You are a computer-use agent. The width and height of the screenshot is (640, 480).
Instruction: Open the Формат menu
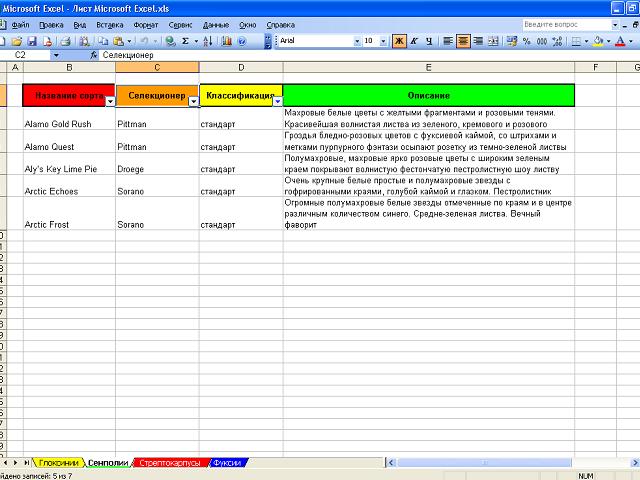tap(145, 24)
